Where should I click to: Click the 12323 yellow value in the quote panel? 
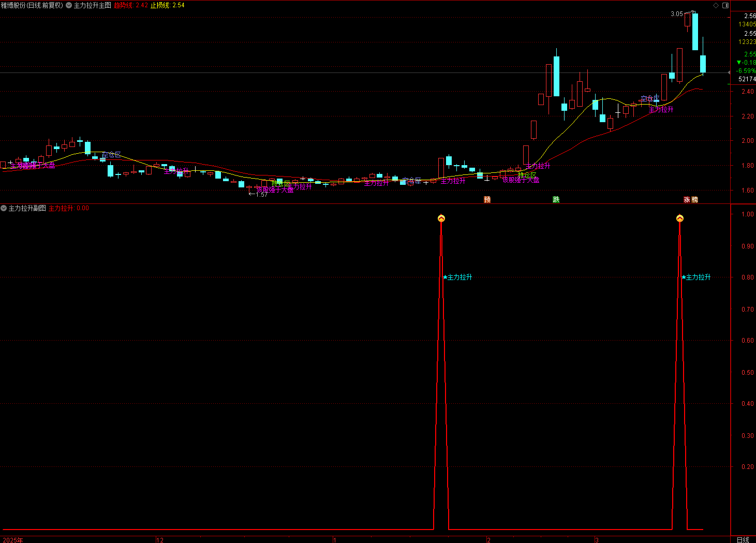(x=747, y=42)
